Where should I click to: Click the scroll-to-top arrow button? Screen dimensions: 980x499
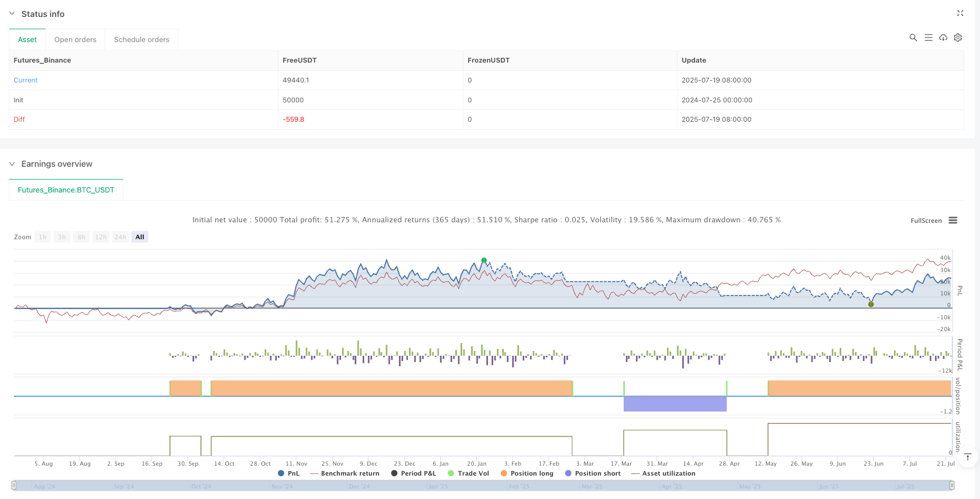968,457
